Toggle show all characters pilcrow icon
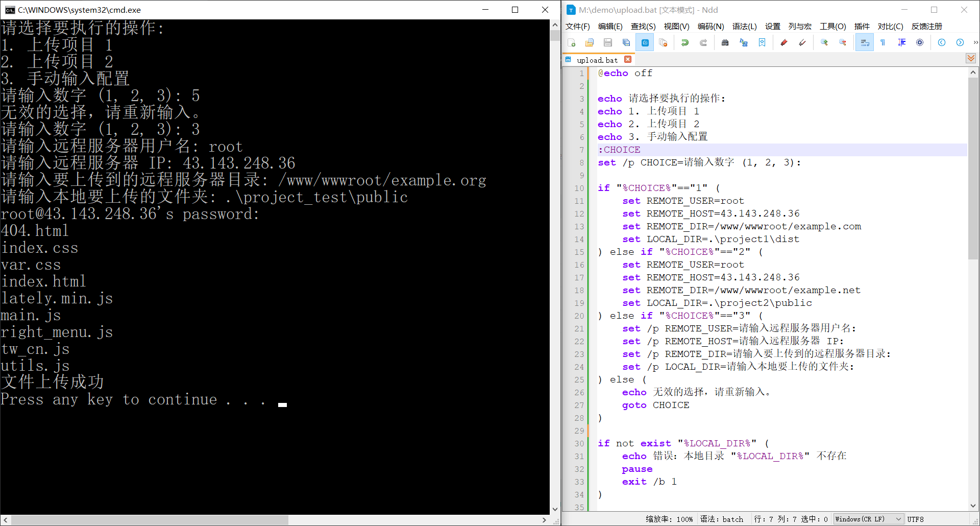The width and height of the screenshot is (980, 526). [883, 43]
